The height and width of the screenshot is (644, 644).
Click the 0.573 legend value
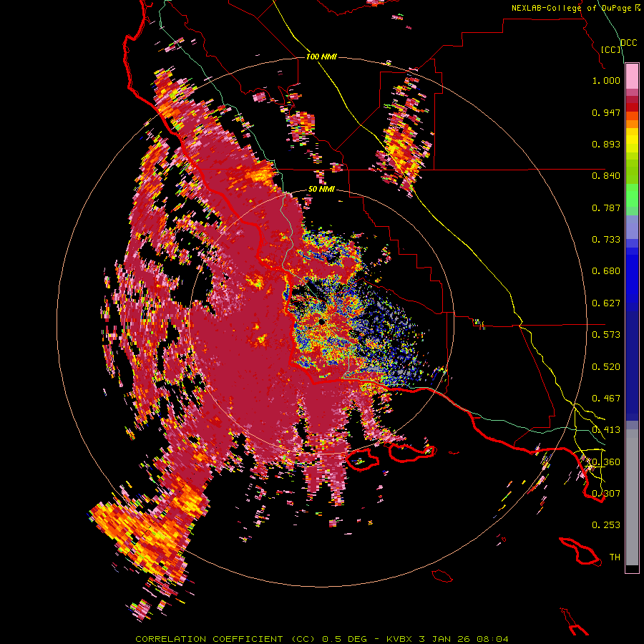coord(606,335)
